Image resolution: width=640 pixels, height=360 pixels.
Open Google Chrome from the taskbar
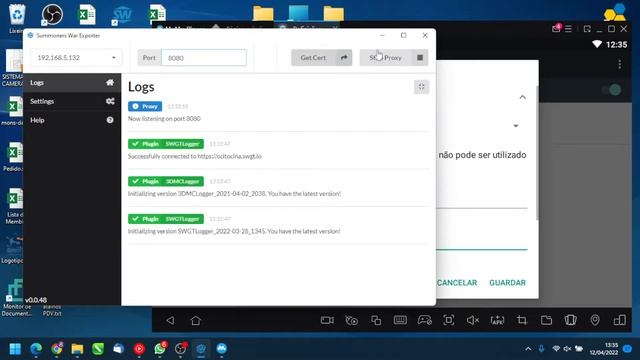tap(57, 349)
